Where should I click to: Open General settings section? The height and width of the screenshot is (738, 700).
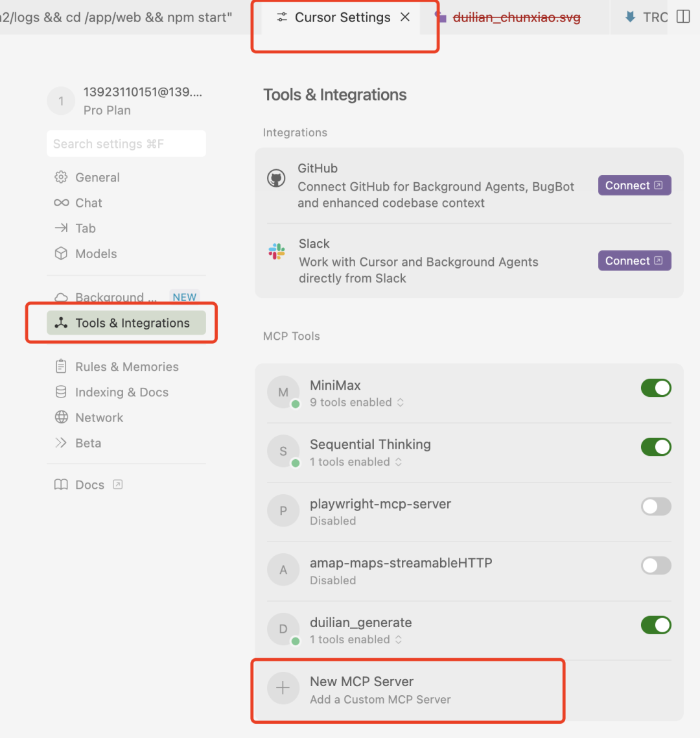click(126, 178)
